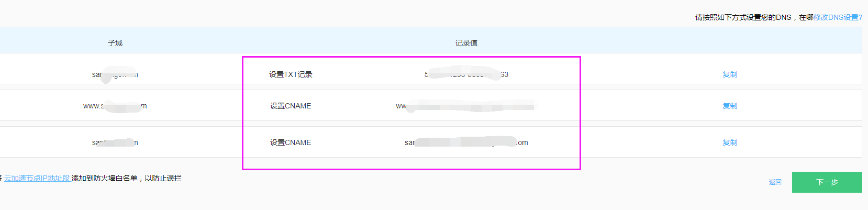Screen dimensions: 868x210
Task: Click the 记录值 column header
Action: [466, 43]
